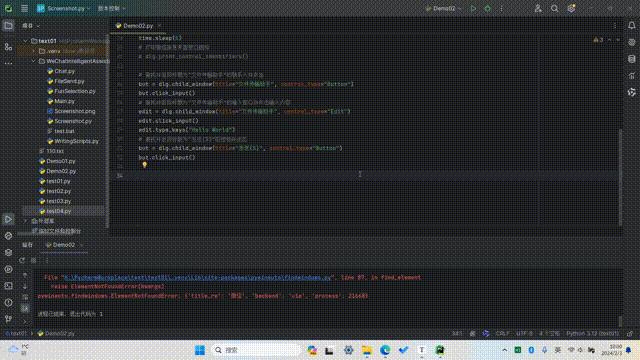Open Python Console tool window

[x=8, y=236]
